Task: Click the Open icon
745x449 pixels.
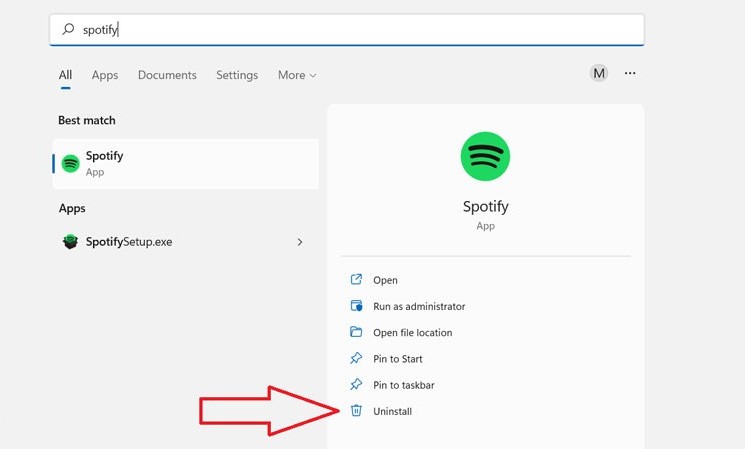Action: click(x=356, y=279)
